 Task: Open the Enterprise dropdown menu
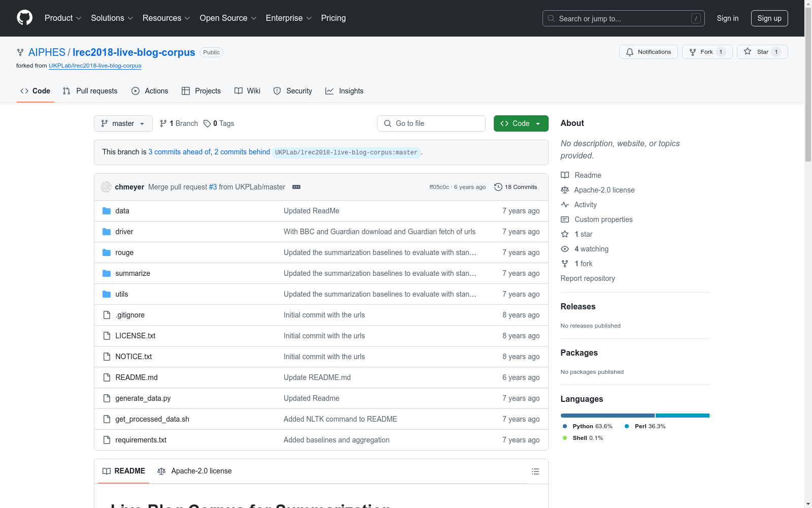click(289, 18)
